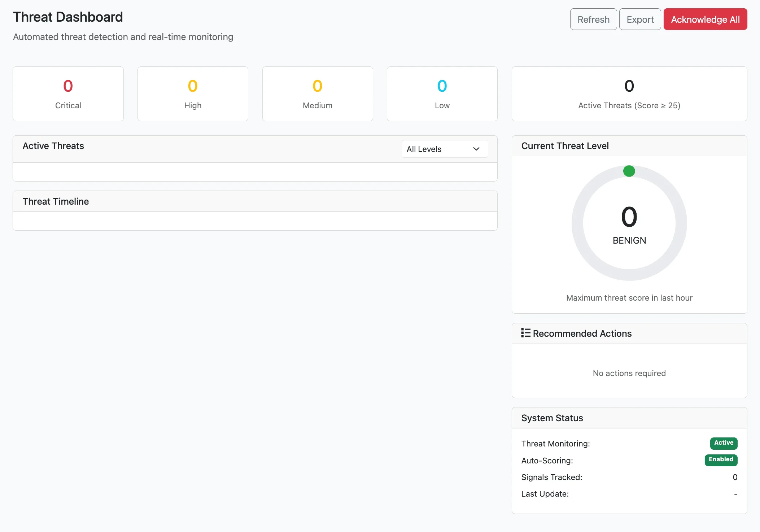
Task: Select the System Status section header
Action: tap(552, 418)
